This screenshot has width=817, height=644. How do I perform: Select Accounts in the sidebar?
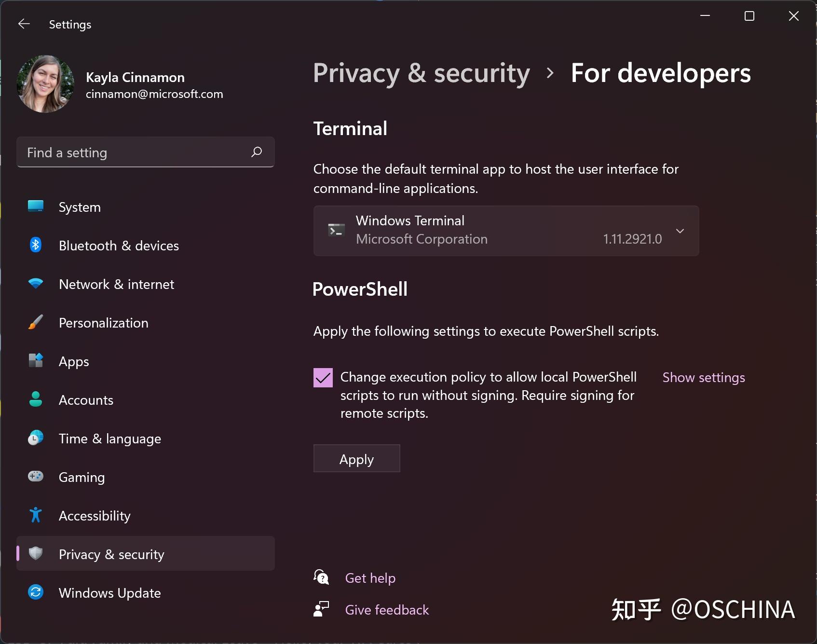tap(86, 399)
